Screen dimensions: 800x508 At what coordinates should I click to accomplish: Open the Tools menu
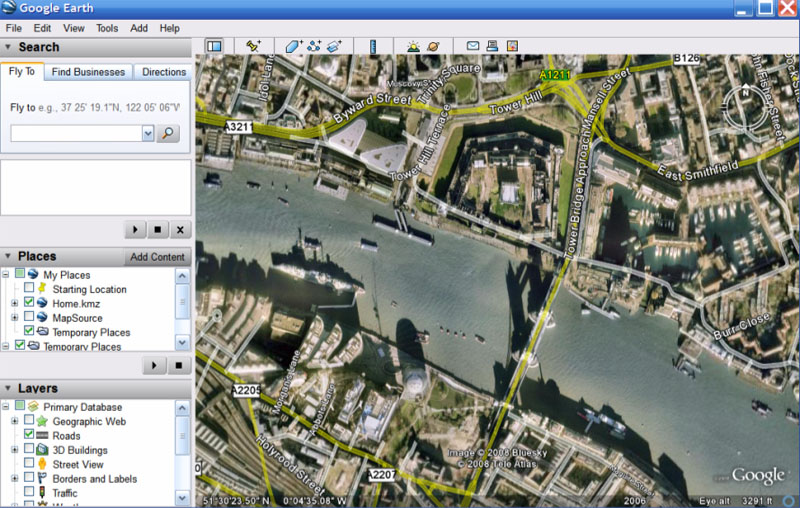pyautogui.click(x=107, y=28)
